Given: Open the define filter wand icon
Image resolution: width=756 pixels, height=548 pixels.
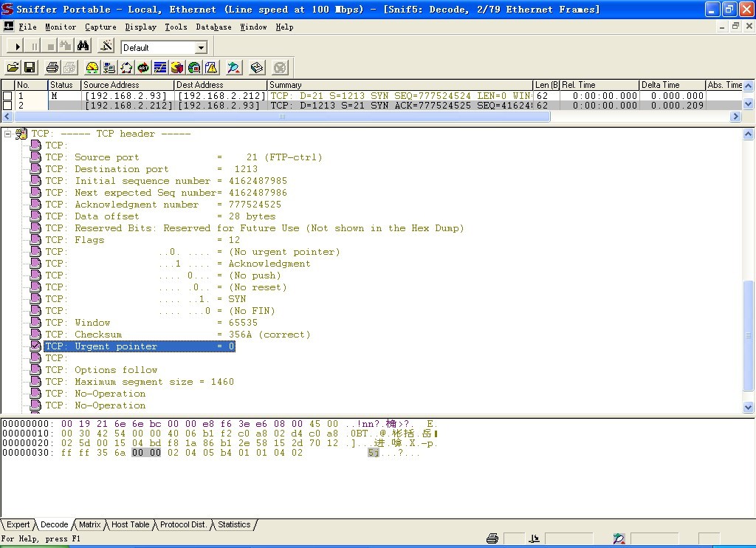Looking at the screenshot, I should click(x=106, y=47).
